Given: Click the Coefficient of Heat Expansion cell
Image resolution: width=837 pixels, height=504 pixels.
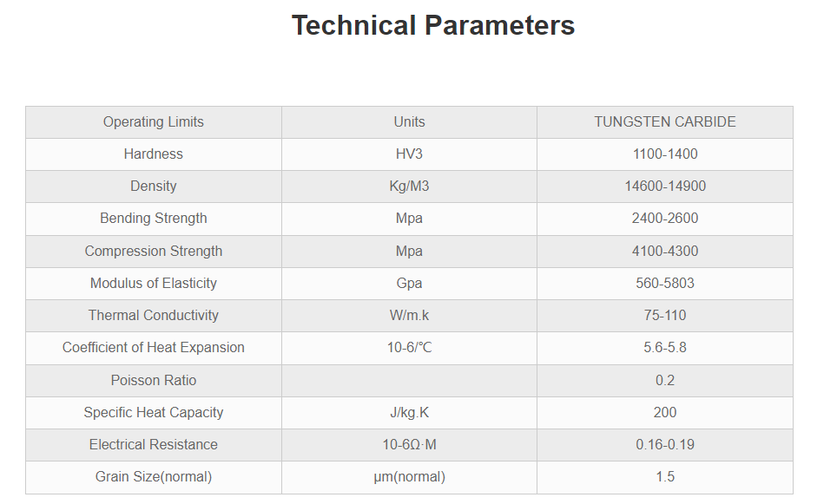Looking at the screenshot, I should point(154,348).
